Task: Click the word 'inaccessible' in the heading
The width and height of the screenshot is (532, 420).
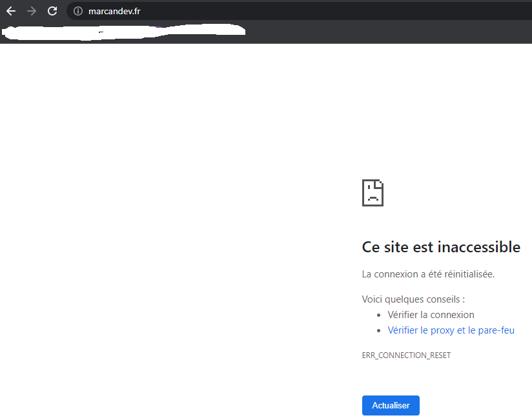Action: tap(479, 247)
